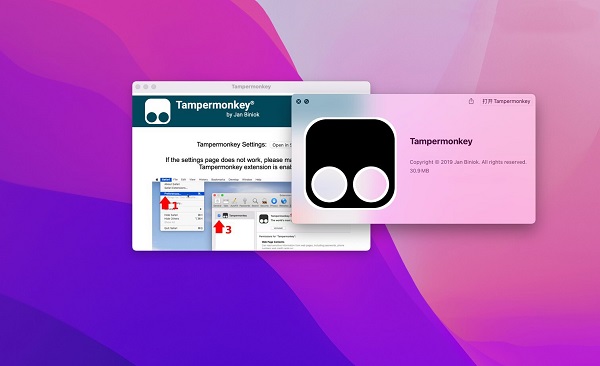
Task: Click the Tampermonkey window title bar text
Action: (x=251, y=87)
